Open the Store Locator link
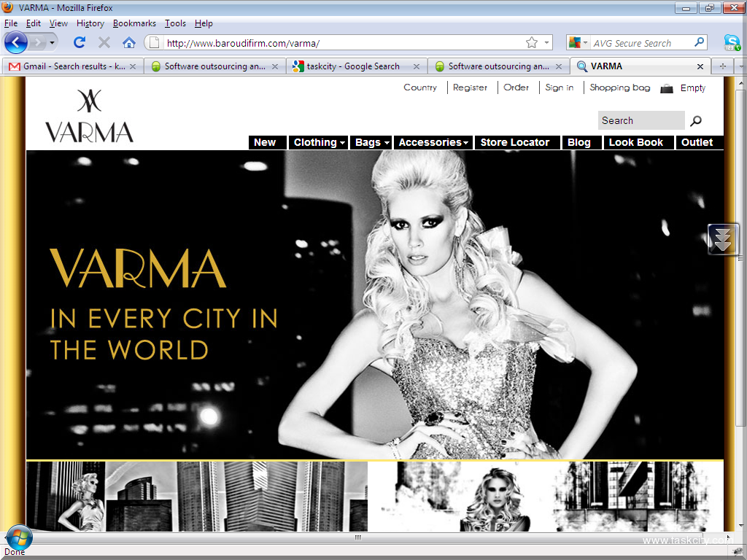Viewport: 747px width, 560px height. coord(514,143)
